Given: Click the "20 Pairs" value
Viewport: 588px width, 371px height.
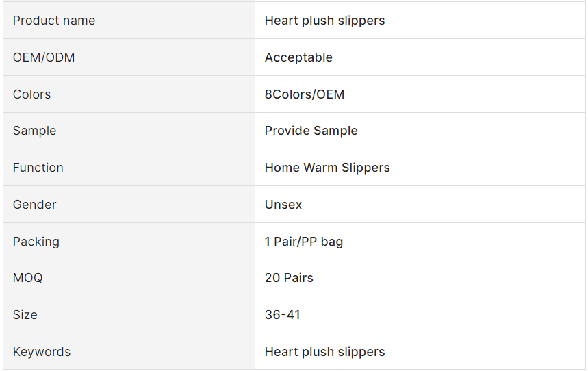Looking at the screenshot, I should (x=289, y=278).
